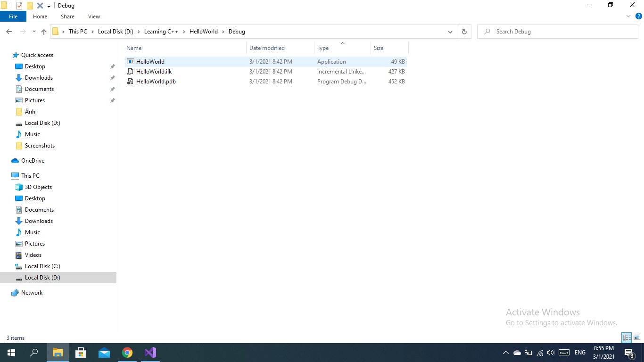Click HelloWorld breadcrumb in address bar

[204, 32]
